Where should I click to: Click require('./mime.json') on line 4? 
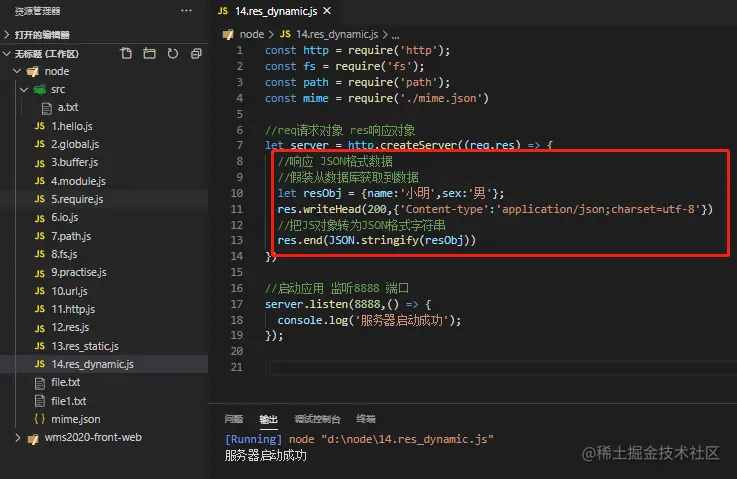[418, 98]
